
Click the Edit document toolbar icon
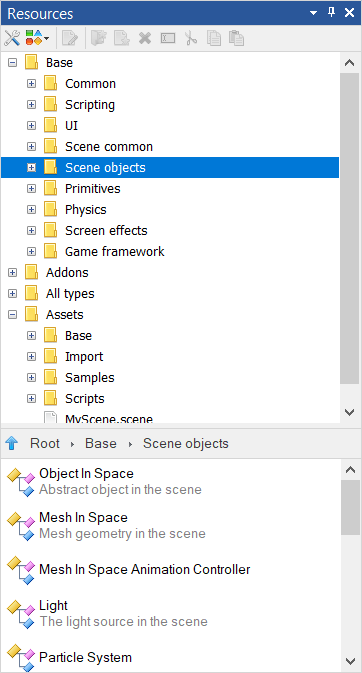(x=70, y=38)
